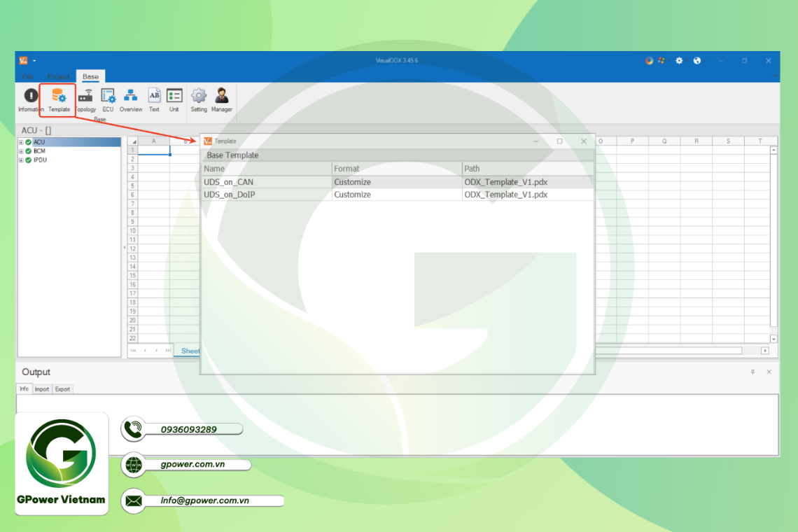Close the Template dialog
Viewport: 798px width, 532px height.
click(584, 141)
